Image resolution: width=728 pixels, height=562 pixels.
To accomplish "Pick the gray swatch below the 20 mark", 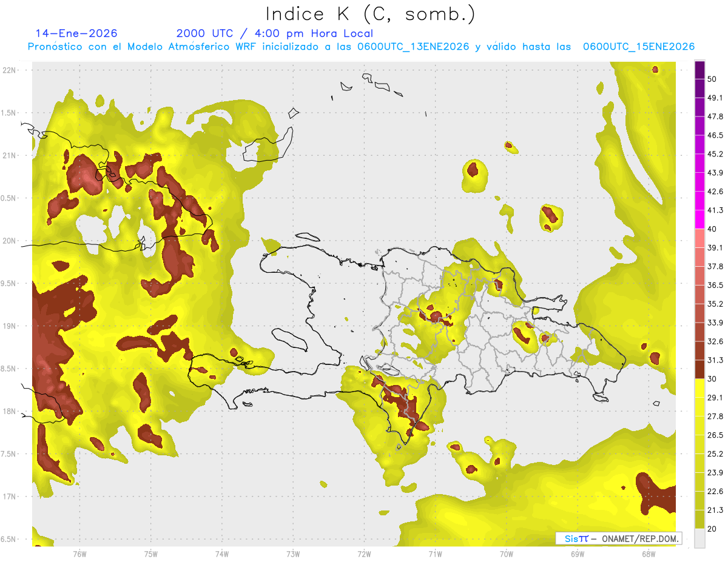I will tap(699, 538).
